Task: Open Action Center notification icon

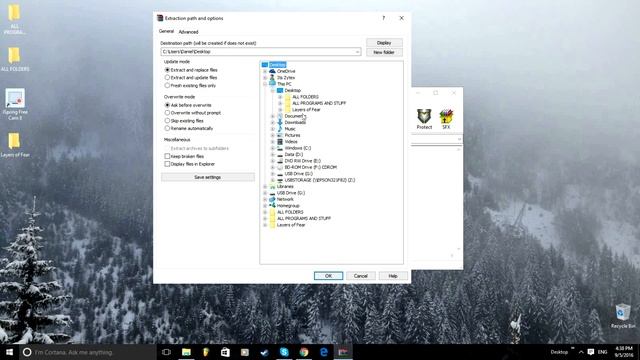Action: click(x=591, y=352)
